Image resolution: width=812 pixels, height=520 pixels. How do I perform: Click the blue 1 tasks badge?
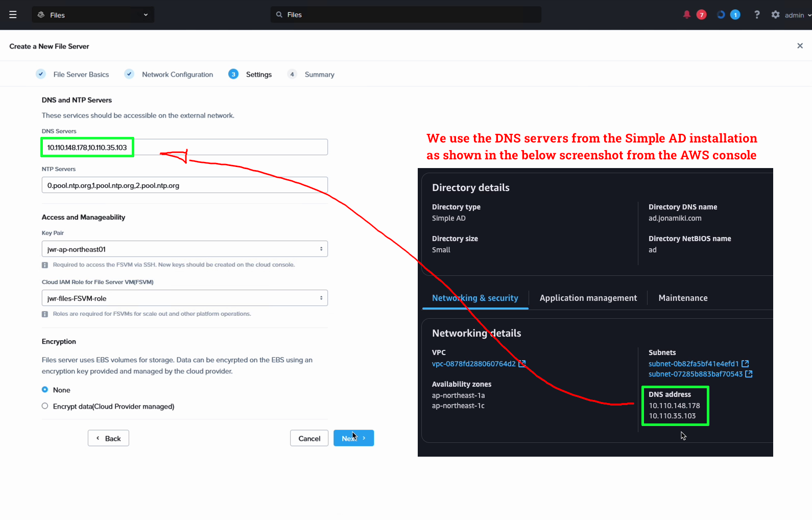(x=735, y=15)
